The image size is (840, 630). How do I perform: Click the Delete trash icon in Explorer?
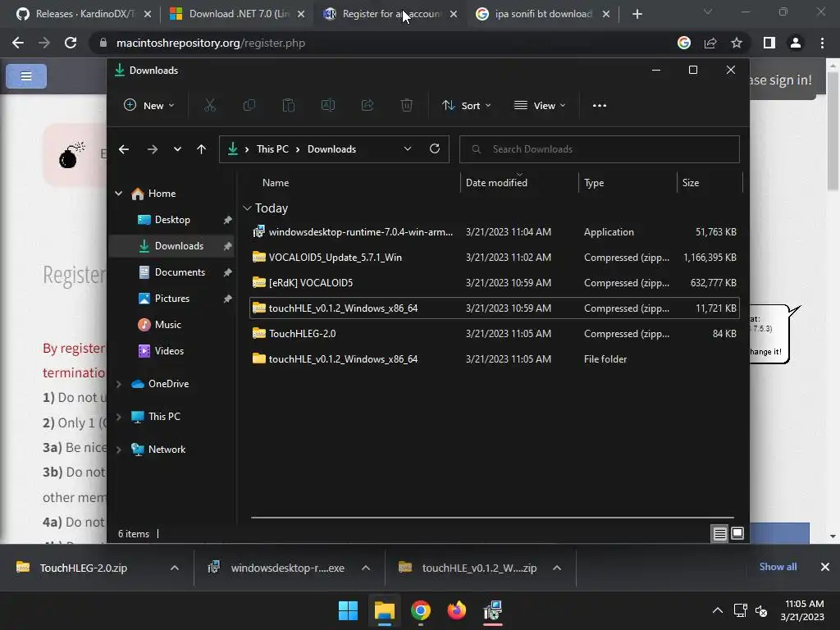point(407,106)
